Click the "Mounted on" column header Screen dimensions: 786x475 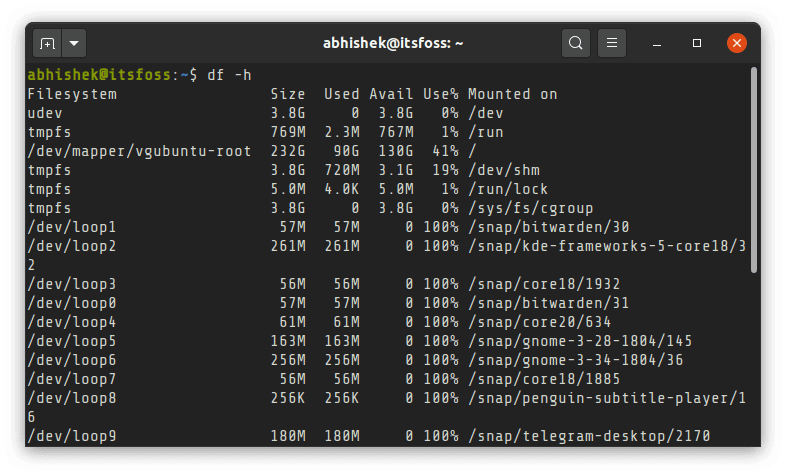[x=513, y=94]
